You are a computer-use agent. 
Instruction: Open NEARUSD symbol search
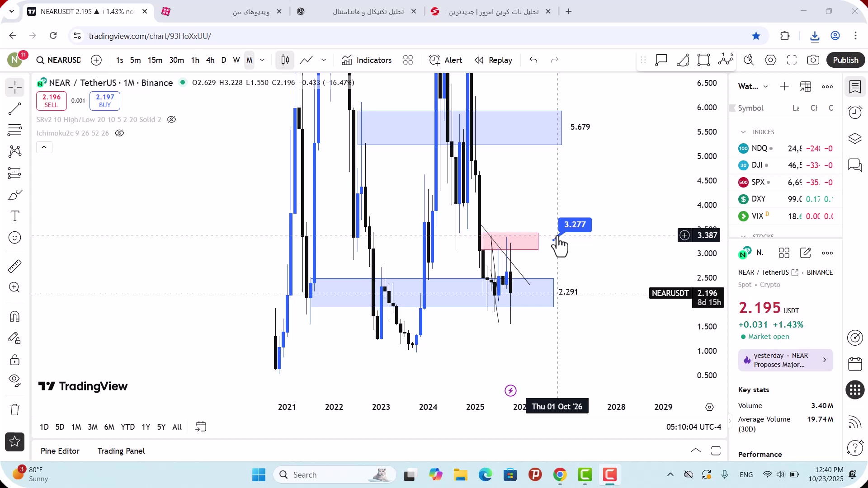click(x=59, y=60)
